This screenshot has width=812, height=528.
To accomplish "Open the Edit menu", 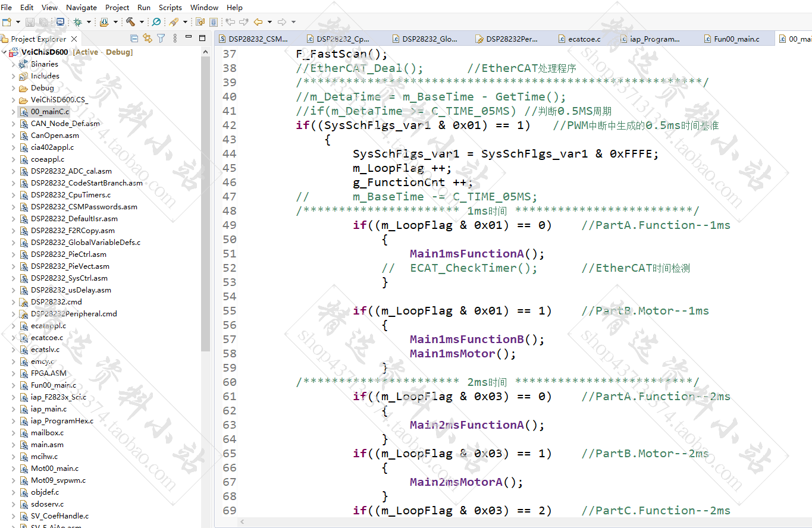I will [27, 8].
